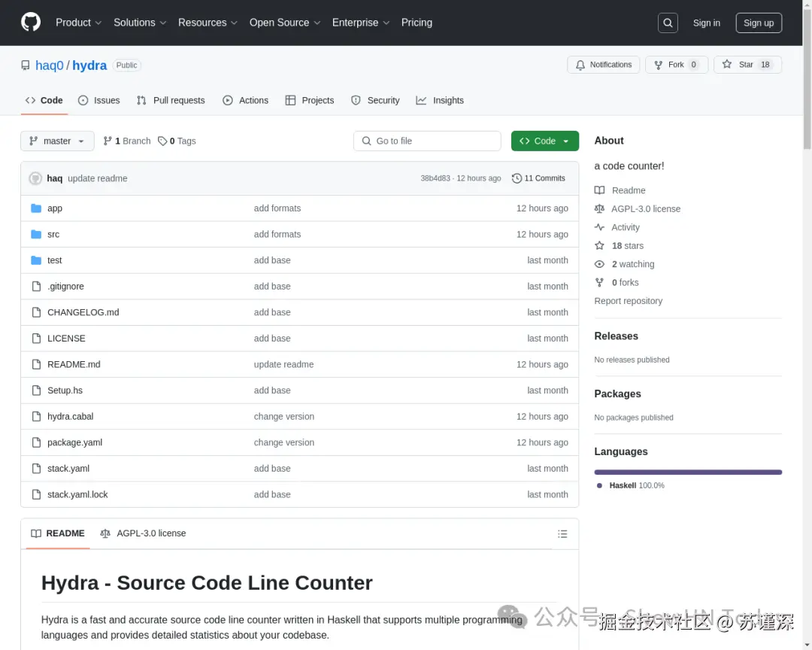The width and height of the screenshot is (812, 650).
Task: Open the haq0 owner link
Action: pyautogui.click(x=49, y=65)
